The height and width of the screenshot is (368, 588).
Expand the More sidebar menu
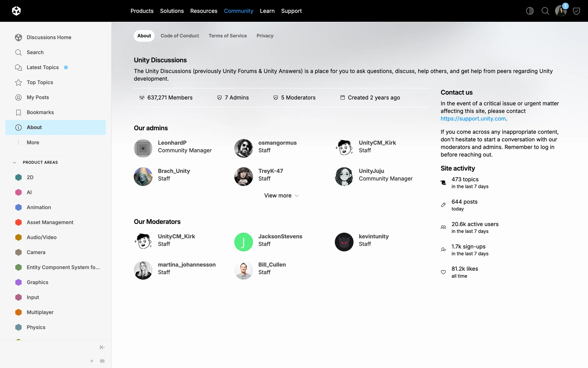point(33,142)
